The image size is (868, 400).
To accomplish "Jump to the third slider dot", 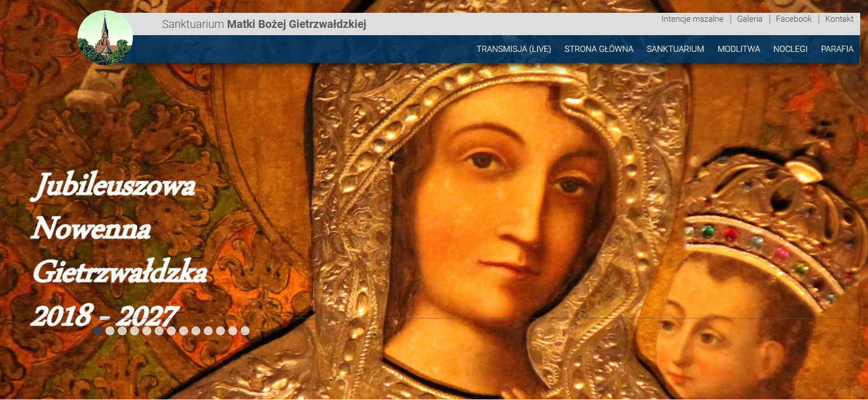I will [x=122, y=331].
